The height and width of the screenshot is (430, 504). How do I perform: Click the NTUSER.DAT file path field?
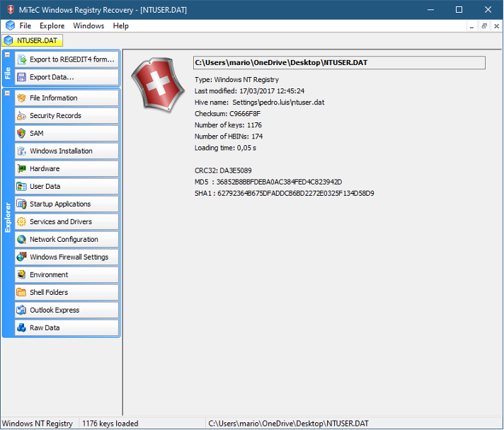pyautogui.click(x=339, y=63)
